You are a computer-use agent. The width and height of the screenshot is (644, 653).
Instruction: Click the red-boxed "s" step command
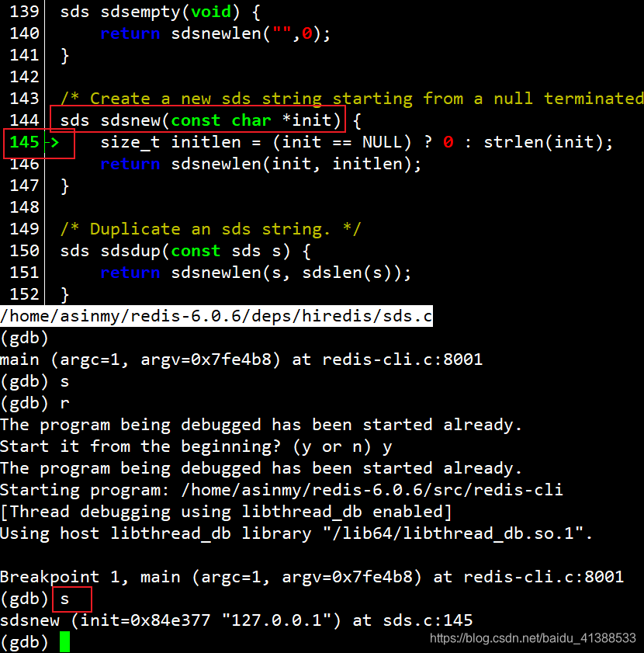[x=71, y=599]
